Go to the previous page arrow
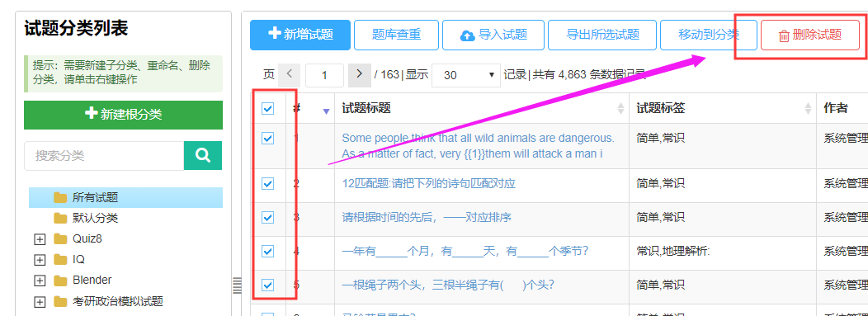 coord(289,75)
